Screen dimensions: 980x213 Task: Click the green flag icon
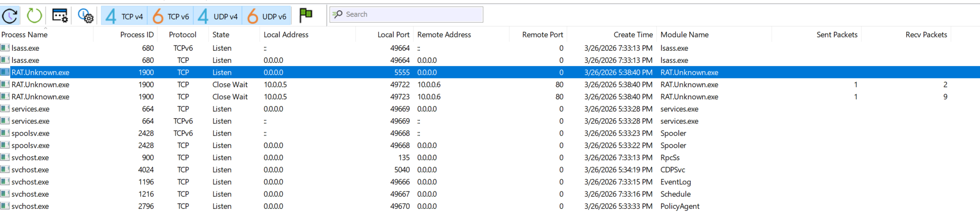(x=306, y=15)
